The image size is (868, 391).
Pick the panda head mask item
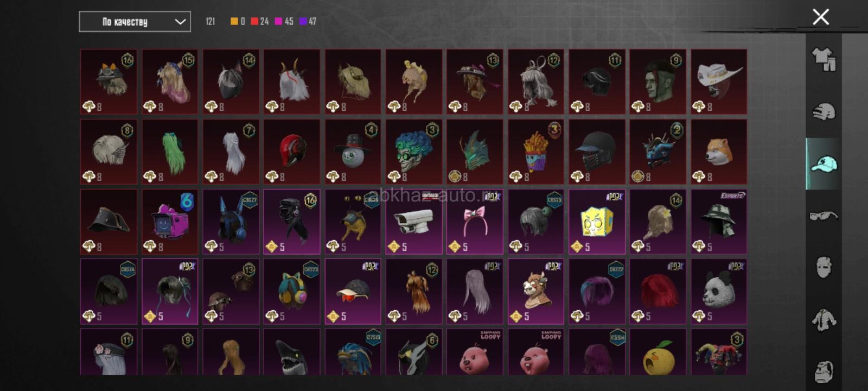[719, 292]
